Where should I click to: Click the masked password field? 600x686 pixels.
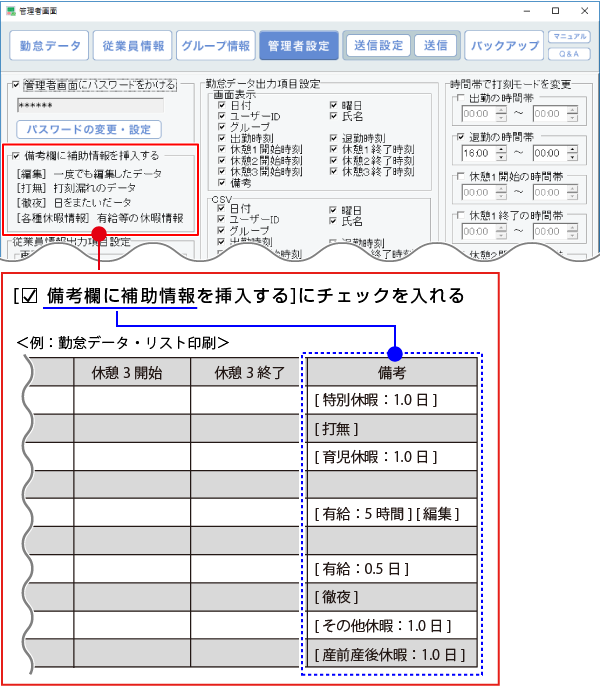[90, 105]
